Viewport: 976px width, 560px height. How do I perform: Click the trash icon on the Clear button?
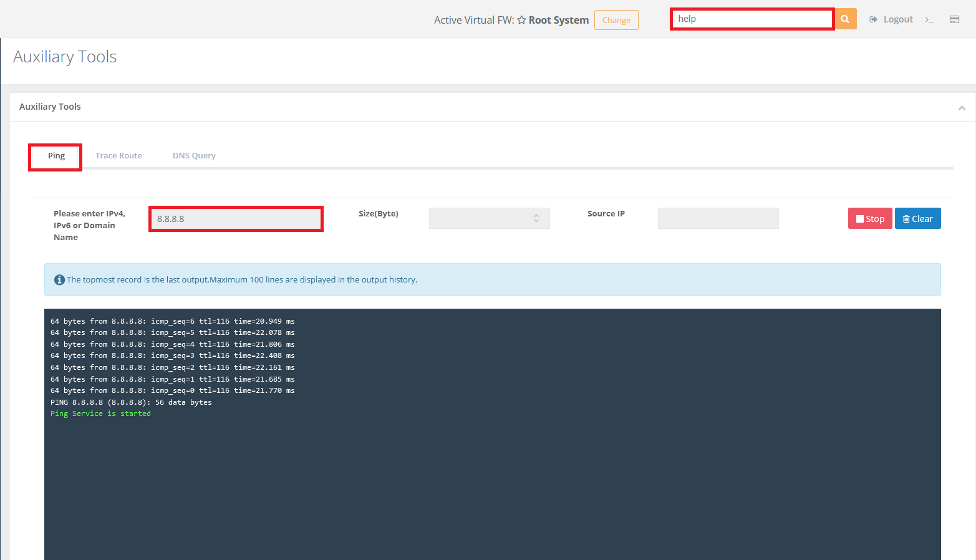906,219
